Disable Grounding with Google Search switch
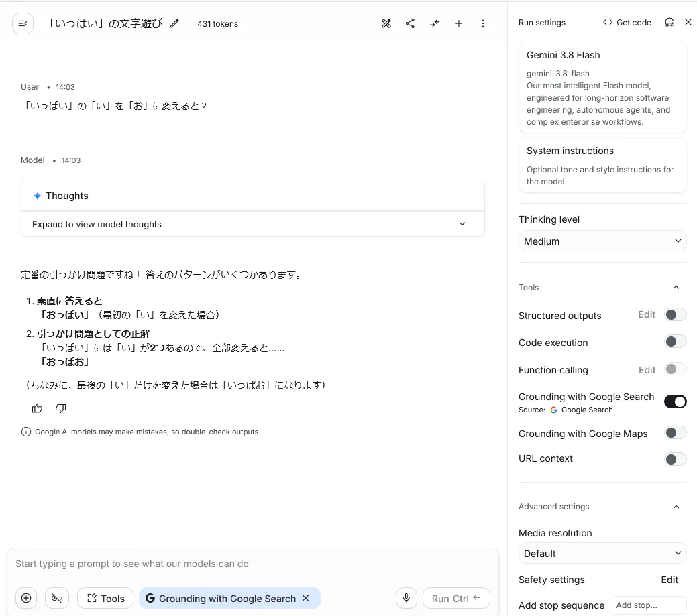697x616 pixels. [x=676, y=402]
